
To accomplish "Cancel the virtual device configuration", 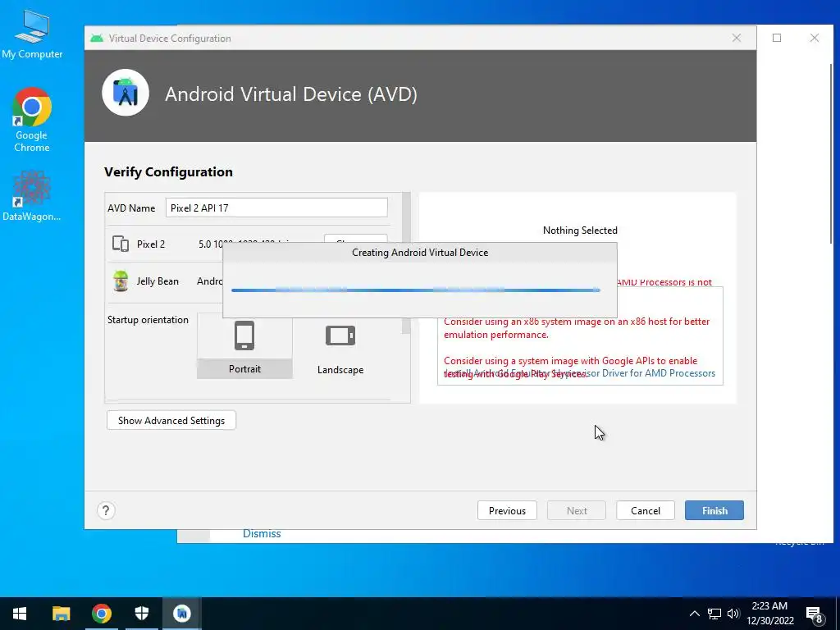I will [645, 510].
